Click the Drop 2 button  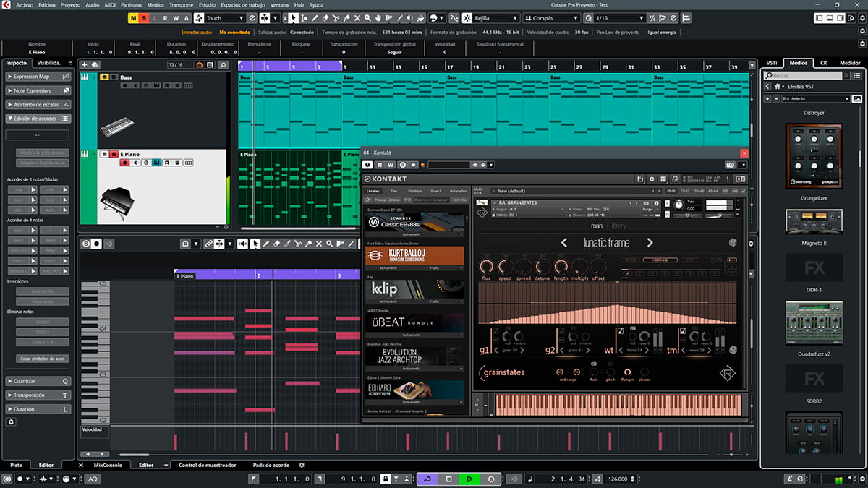pyautogui.click(x=41, y=322)
